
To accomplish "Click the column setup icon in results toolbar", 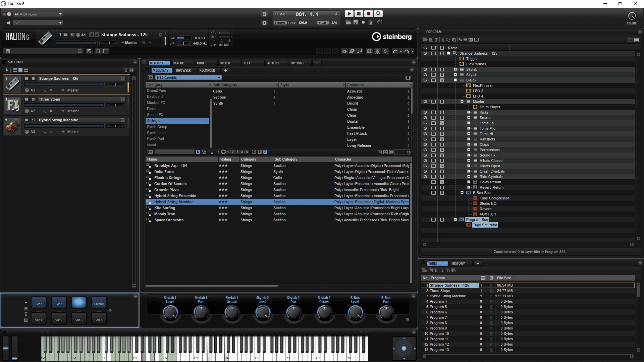I will point(391,152).
